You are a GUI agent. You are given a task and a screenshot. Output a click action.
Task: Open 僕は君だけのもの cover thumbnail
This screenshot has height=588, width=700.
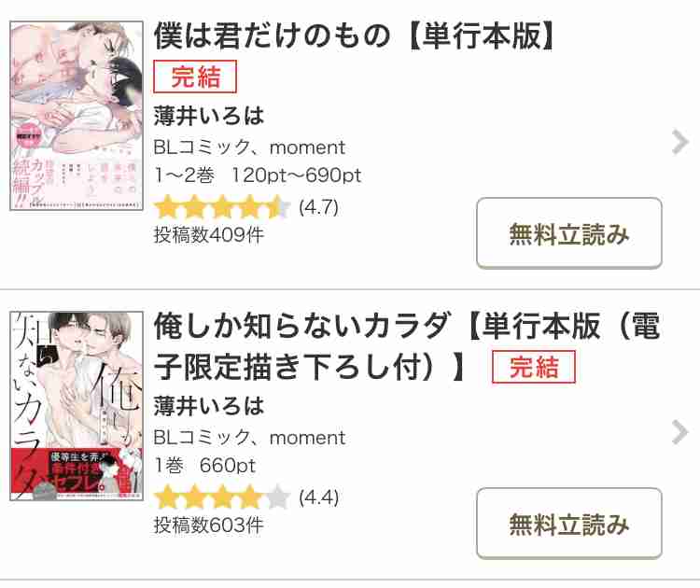tap(77, 116)
